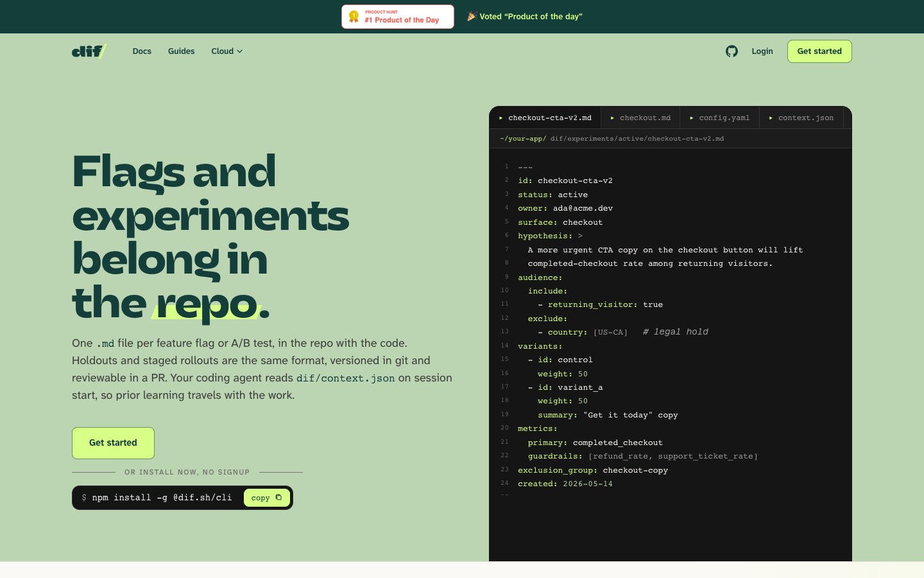Click the copy icon beside npm install command

(278, 498)
